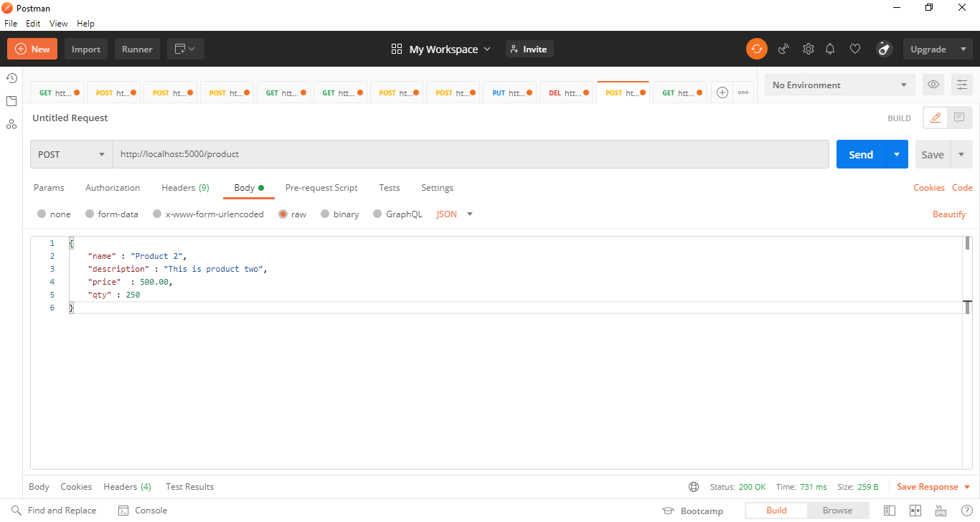This screenshot has width=980, height=522.
Task: Switch to the Pre-request Script tab
Action: click(x=321, y=188)
